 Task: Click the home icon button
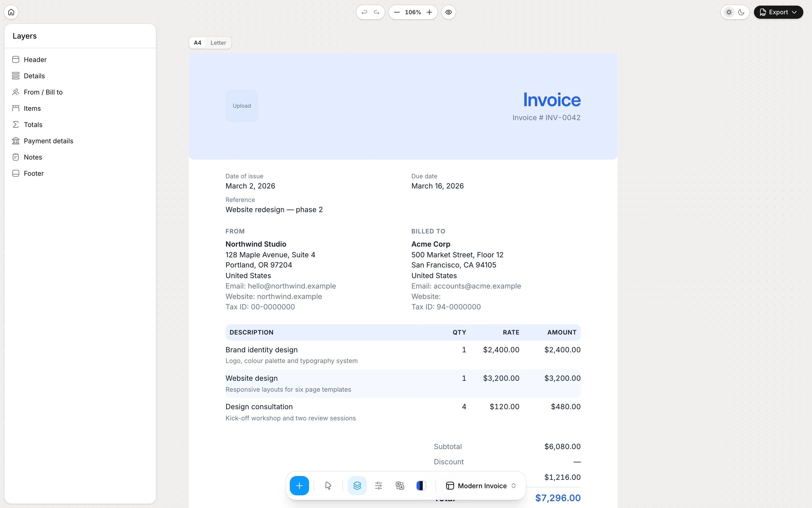point(11,12)
